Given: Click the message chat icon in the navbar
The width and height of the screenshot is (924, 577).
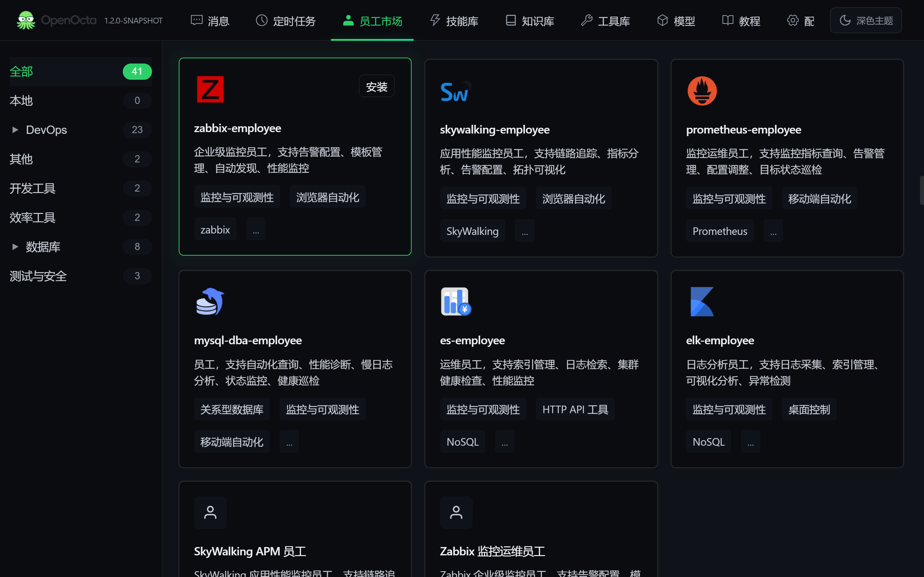Looking at the screenshot, I should click(197, 20).
